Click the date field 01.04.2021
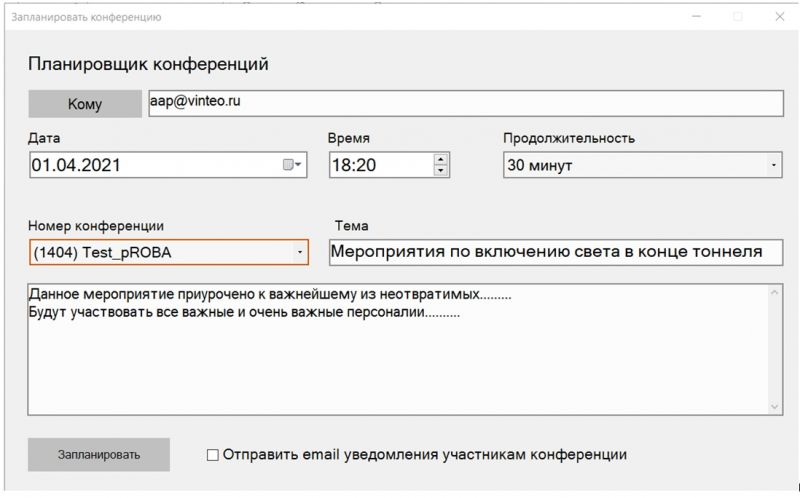This screenshot has height=498, width=800. pyautogui.click(x=168, y=165)
